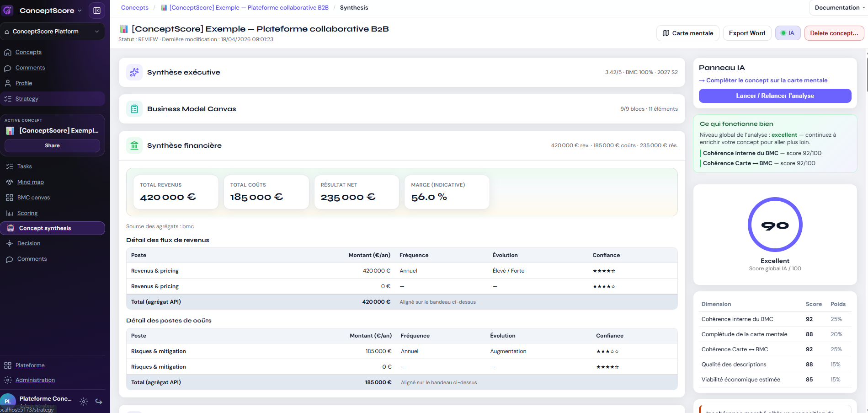Click the Augmentation évolution cell
Screen dimensions: 868x413
(508, 351)
